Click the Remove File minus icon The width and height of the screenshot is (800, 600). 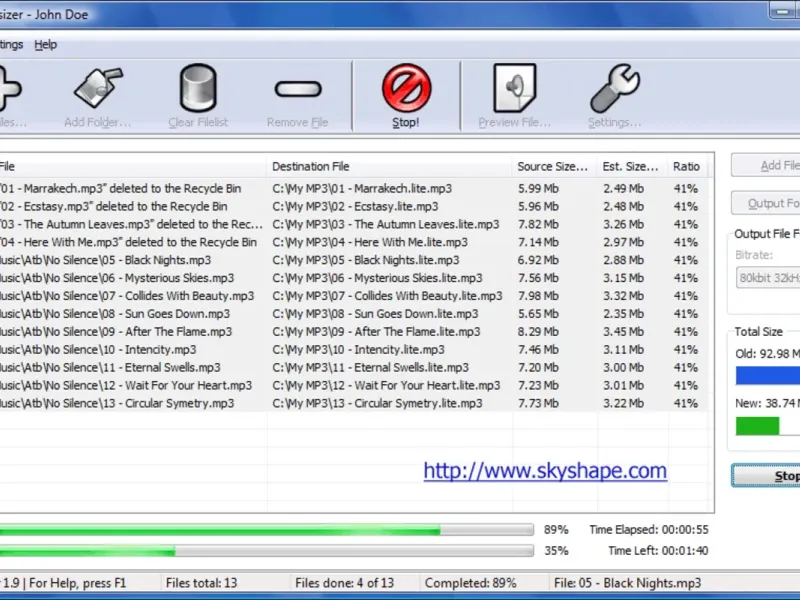click(298, 89)
